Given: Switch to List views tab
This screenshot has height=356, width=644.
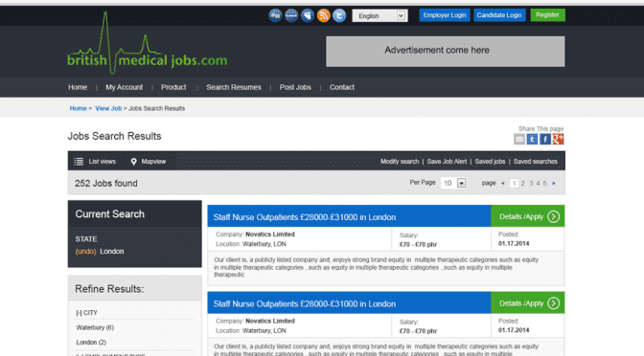Looking at the screenshot, I should pyautogui.click(x=95, y=162).
